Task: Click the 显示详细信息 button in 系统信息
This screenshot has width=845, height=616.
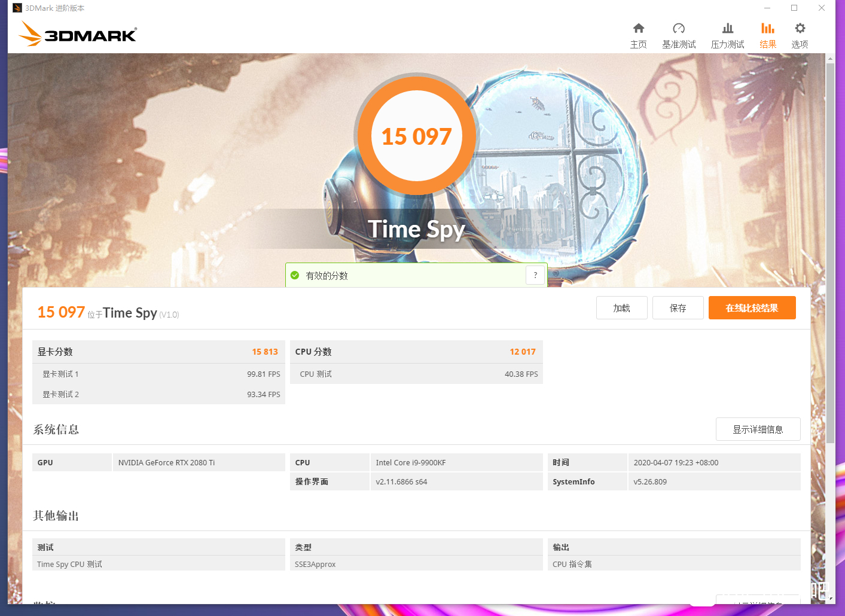Action: pyautogui.click(x=758, y=429)
